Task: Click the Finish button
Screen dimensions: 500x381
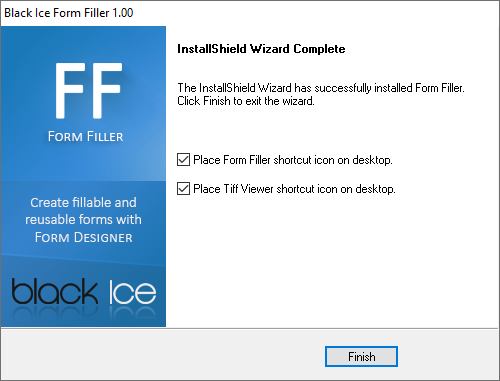Action: pyautogui.click(x=361, y=356)
